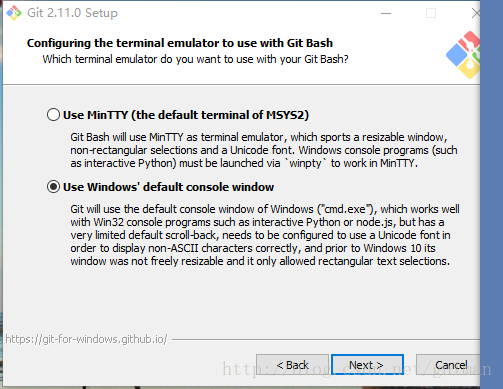Open the git-for-windows.github.io link
Screen dimensions: 503x389
(x=86, y=339)
